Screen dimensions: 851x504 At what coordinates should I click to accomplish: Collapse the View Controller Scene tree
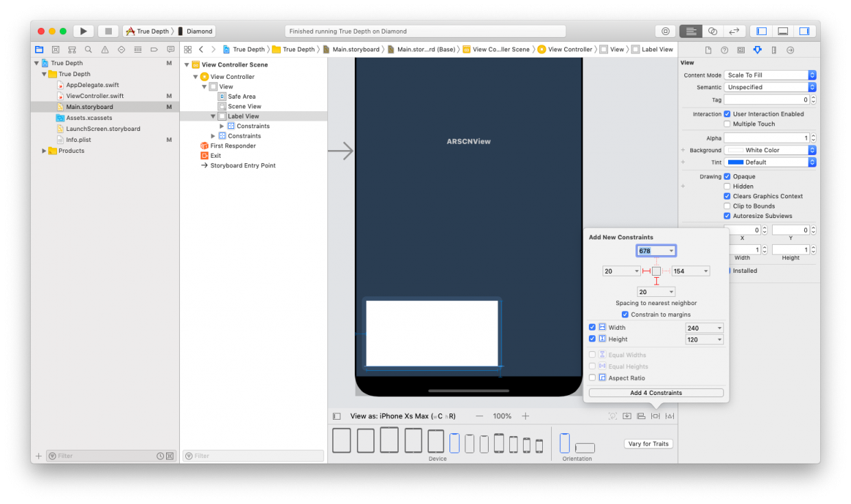click(x=187, y=63)
